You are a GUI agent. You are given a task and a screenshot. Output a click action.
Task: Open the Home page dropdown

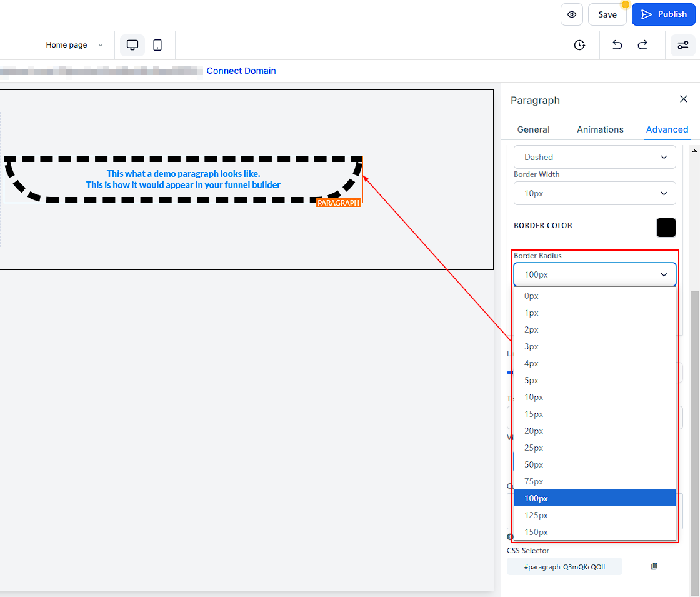pos(74,45)
